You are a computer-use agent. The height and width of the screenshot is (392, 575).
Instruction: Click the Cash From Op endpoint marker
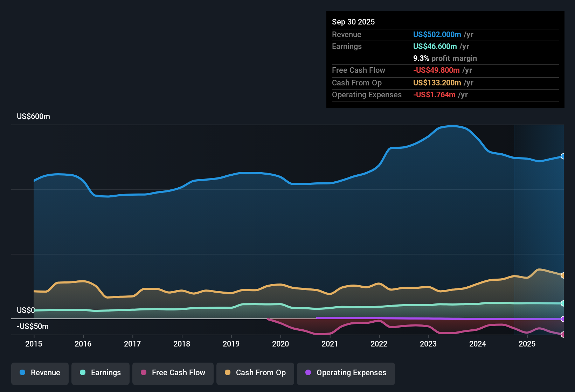coord(562,275)
